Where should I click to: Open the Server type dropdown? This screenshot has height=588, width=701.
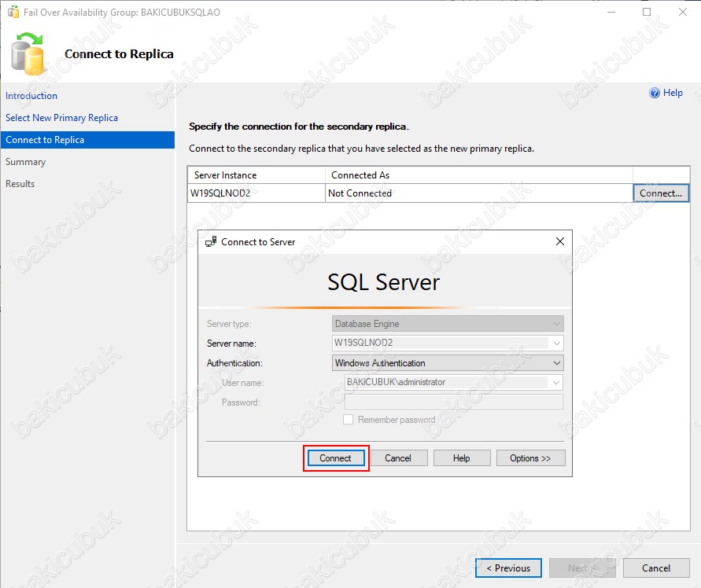448,324
